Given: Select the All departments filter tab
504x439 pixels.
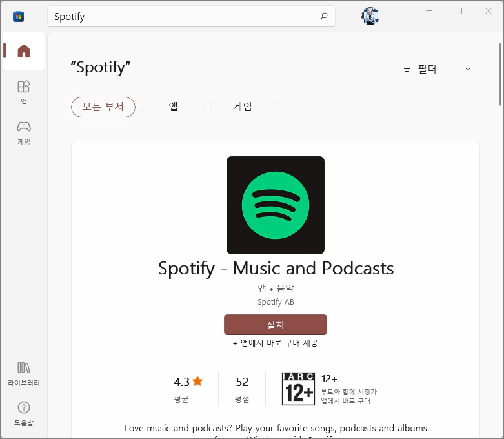Looking at the screenshot, I should click(103, 107).
